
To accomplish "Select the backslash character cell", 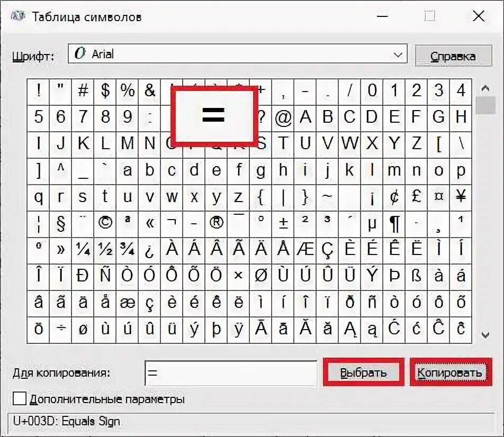I will coord(461,144).
